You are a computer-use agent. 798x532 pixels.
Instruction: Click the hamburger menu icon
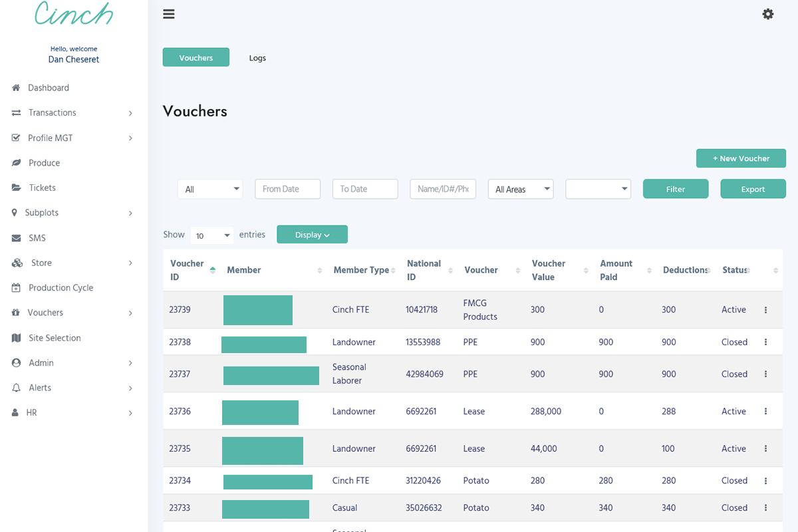[x=168, y=13]
